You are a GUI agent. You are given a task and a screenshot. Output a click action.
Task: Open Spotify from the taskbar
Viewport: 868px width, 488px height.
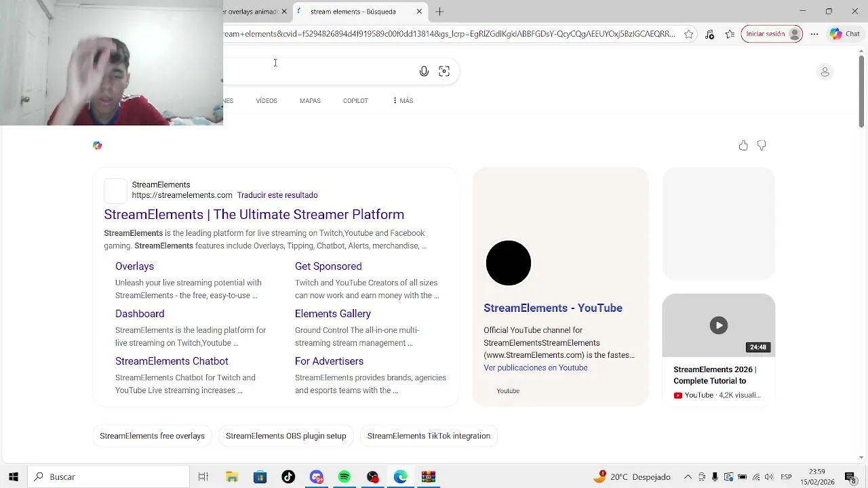(344, 476)
